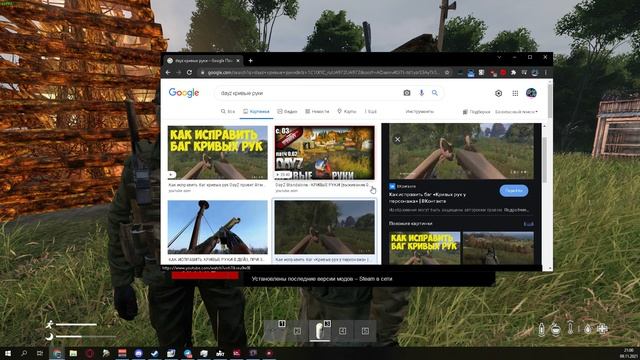Screen dimensions: 640x360
Task: Switch to the Видео search tab
Action: [287, 111]
